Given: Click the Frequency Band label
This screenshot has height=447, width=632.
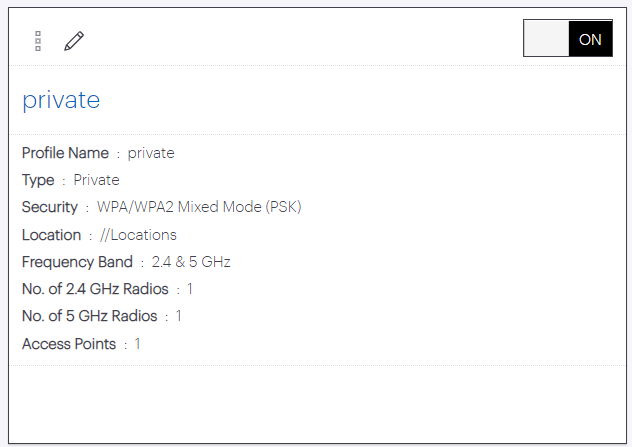Looking at the screenshot, I should tap(77, 262).
